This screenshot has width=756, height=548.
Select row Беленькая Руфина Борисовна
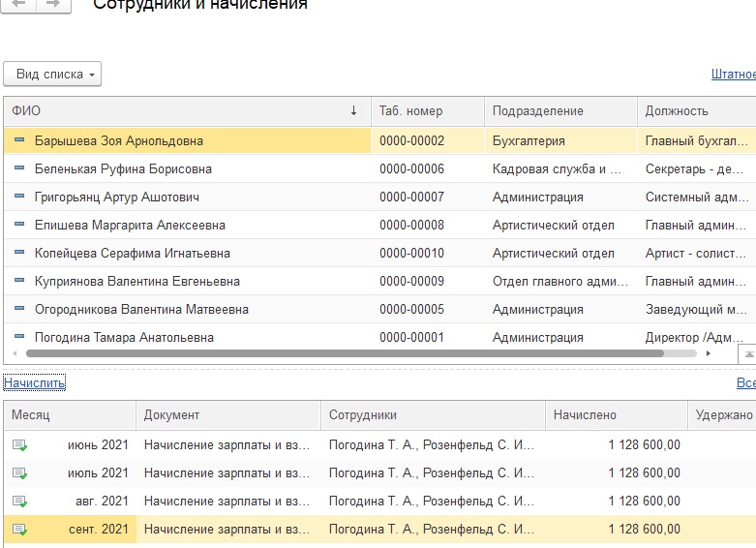[379, 168]
